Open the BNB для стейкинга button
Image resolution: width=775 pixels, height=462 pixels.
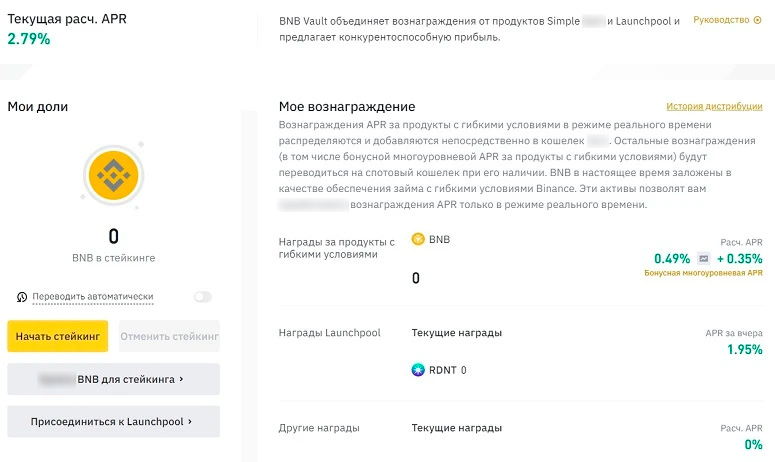click(x=114, y=379)
